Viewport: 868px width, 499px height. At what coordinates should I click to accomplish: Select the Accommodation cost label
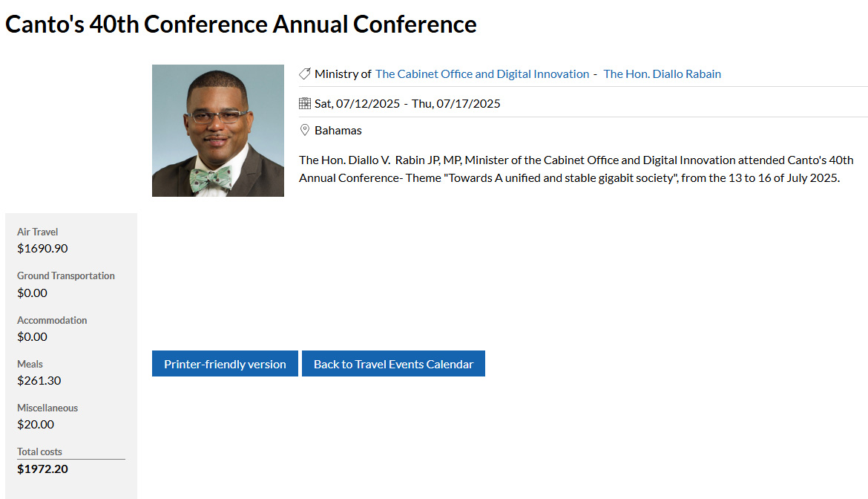(x=52, y=320)
